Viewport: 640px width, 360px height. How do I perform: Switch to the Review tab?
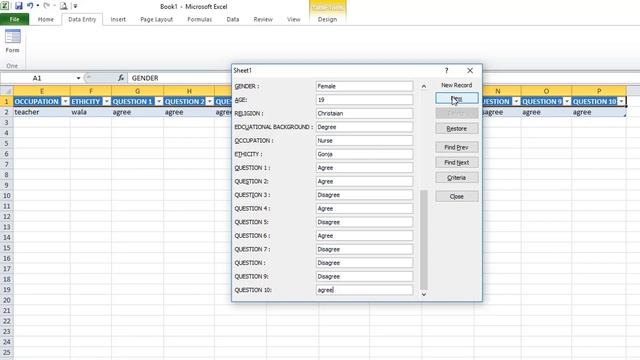[x=263, y=19]
